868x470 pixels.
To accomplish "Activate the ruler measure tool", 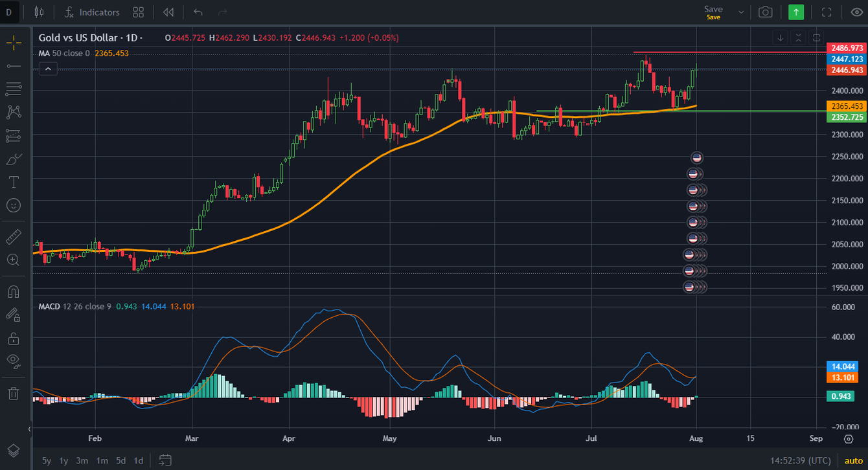I will [13, 237].
